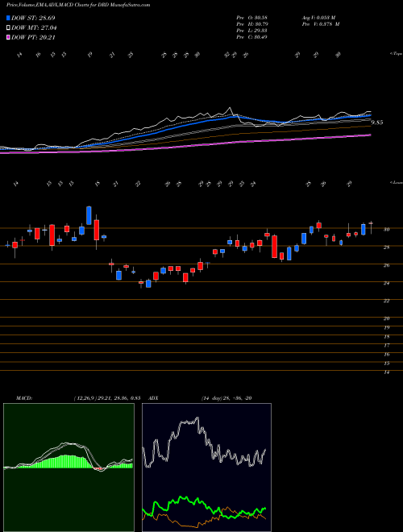Click the 'Pre O: 30.58' value
This screenshot has width=403, height=532.
pyautogui.click(x=251, y=18)
